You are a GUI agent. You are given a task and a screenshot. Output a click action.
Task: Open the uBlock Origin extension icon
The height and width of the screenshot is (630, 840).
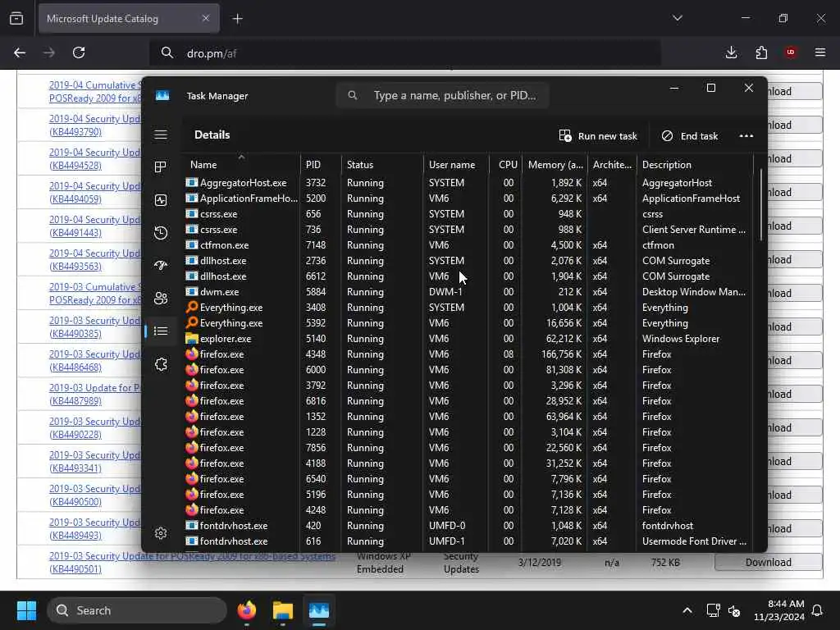791,52
